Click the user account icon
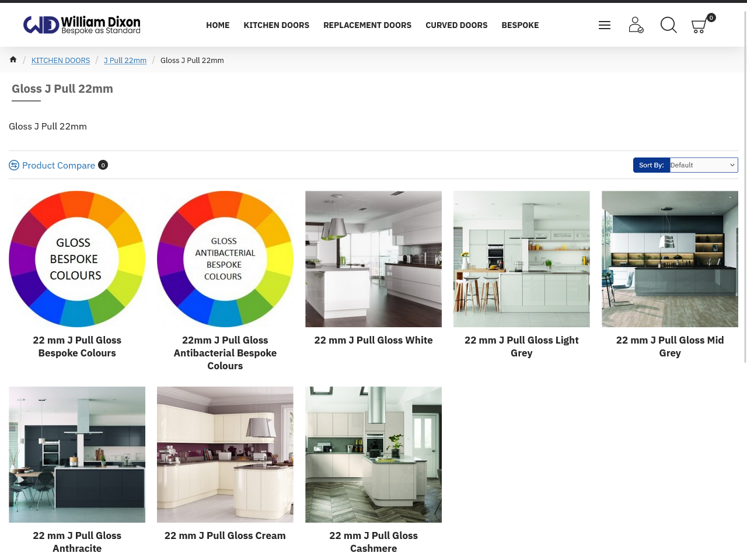Screen dimensions: 747x560 (636, 25)
